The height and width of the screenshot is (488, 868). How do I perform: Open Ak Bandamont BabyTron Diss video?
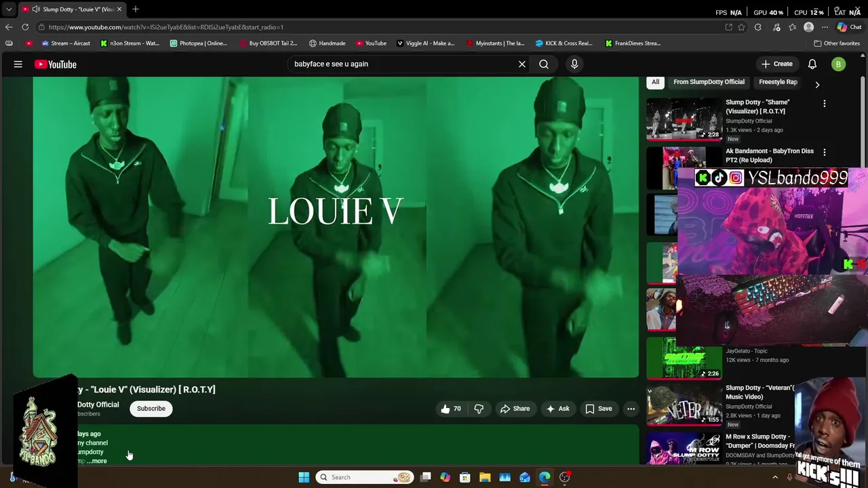point(769,155)
